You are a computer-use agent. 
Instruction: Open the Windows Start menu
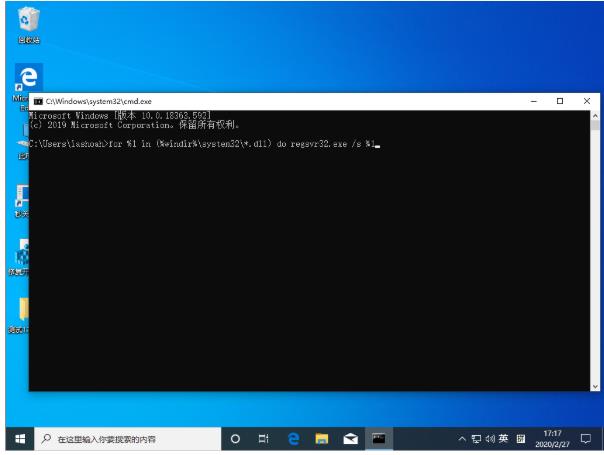click(20, 438)
